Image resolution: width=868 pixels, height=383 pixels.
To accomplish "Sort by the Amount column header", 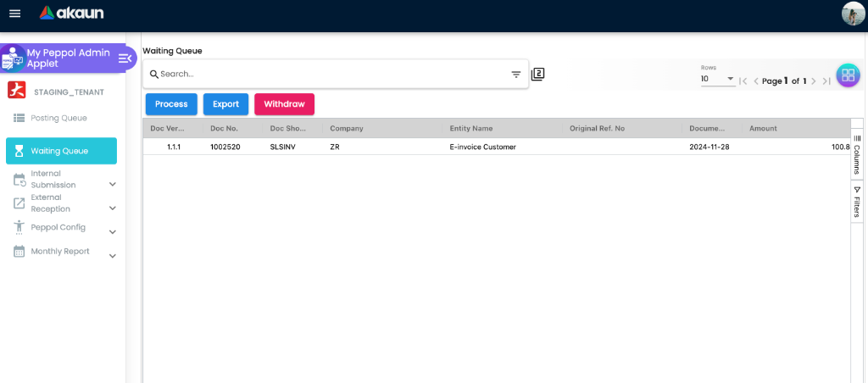I will (795, 129).
